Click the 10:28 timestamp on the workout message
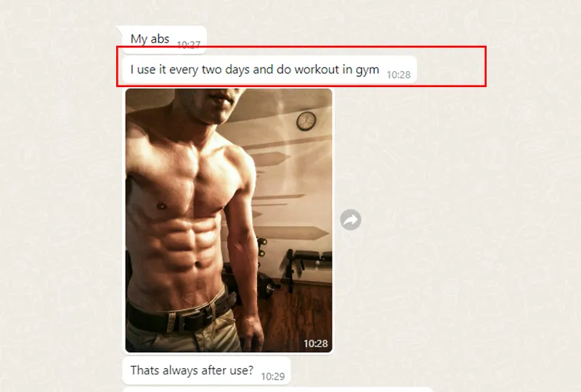 [x=399, y=75]
